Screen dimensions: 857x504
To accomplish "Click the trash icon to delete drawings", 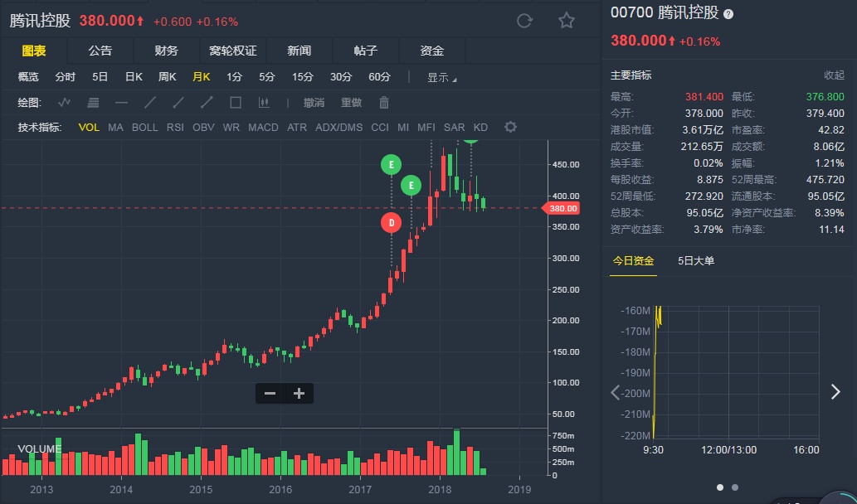I will pyautogui.click(x=384, y=103).
